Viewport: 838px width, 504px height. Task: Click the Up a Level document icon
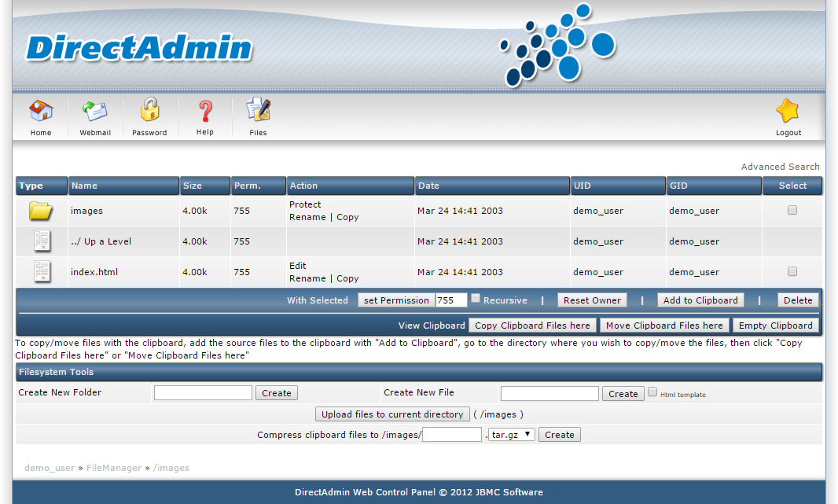coord(42,241)
